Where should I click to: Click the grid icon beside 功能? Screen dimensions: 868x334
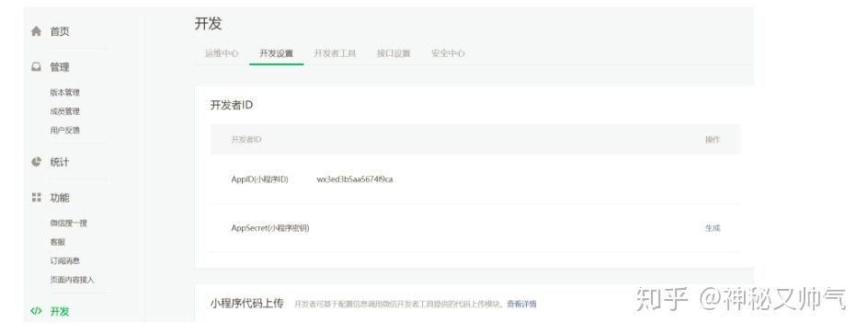point(36,197)
